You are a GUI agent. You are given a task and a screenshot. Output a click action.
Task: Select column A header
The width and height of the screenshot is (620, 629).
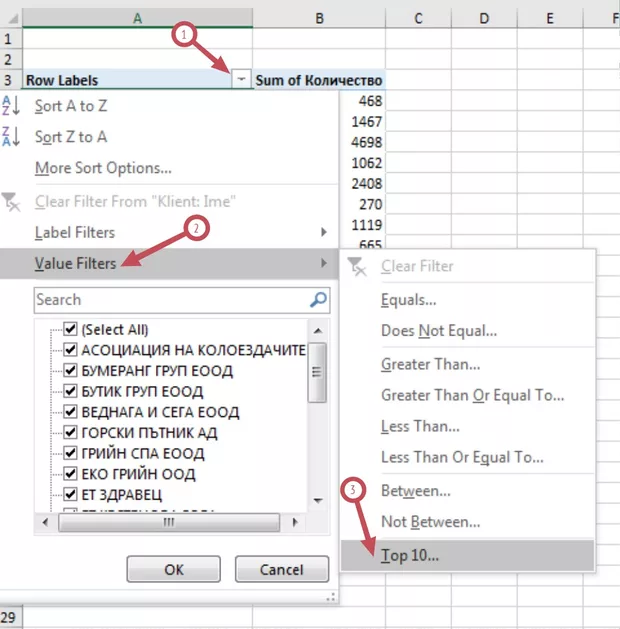click(x=138, y=18)
